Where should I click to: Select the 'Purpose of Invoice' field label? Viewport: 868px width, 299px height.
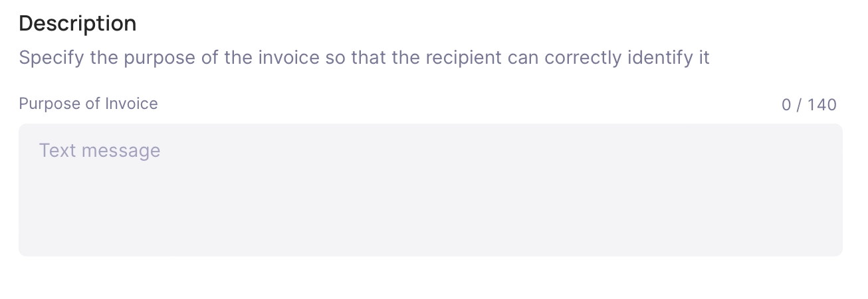click(88, 104)
